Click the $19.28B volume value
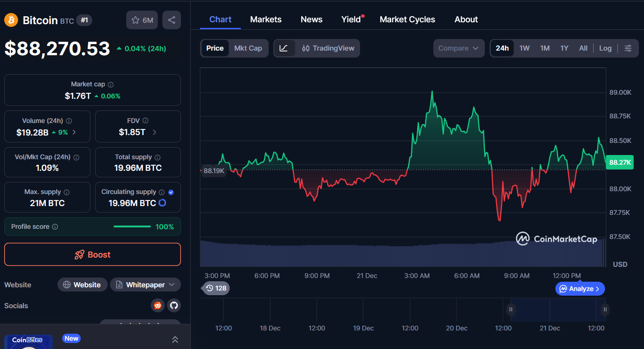 click(x=32, y=132)
